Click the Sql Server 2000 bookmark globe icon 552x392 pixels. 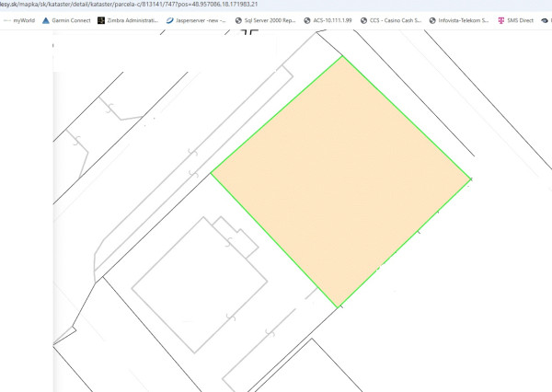(x=239, y=19)
